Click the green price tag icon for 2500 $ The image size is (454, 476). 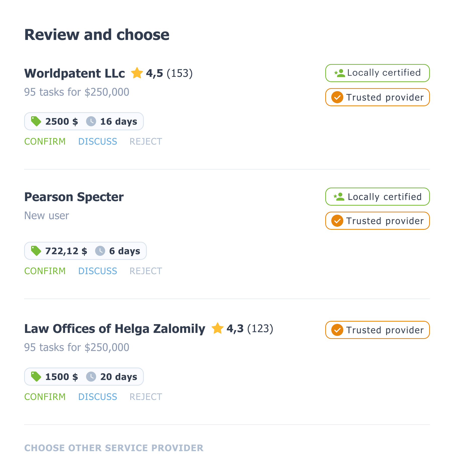[x=36, y=121]
